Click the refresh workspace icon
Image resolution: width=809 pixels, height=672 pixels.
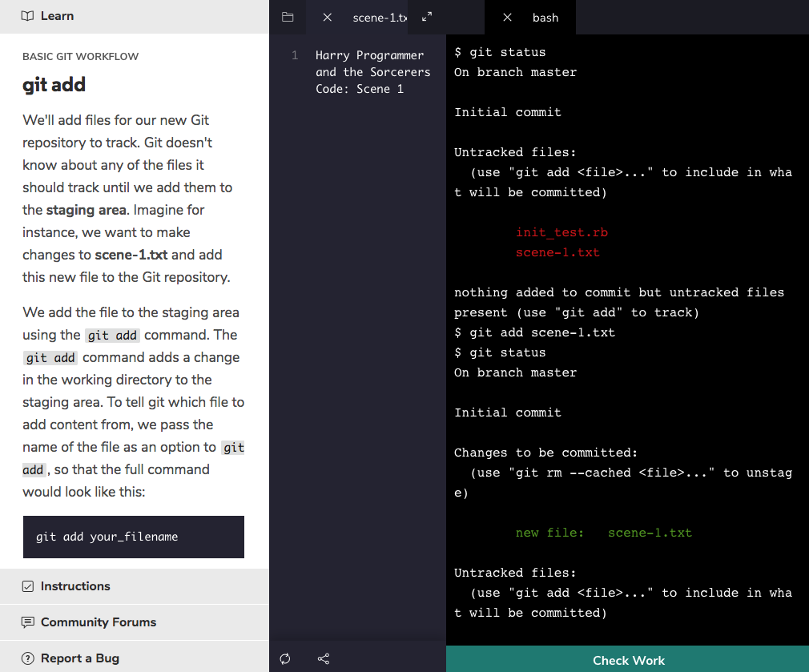[x=285, y=658]
